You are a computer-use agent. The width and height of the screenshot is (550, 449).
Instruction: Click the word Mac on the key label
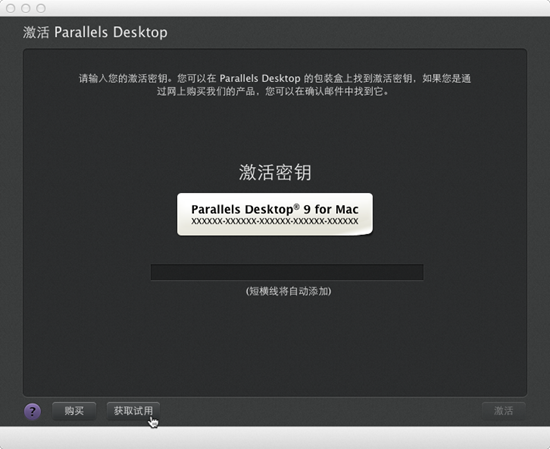[347, 209]
